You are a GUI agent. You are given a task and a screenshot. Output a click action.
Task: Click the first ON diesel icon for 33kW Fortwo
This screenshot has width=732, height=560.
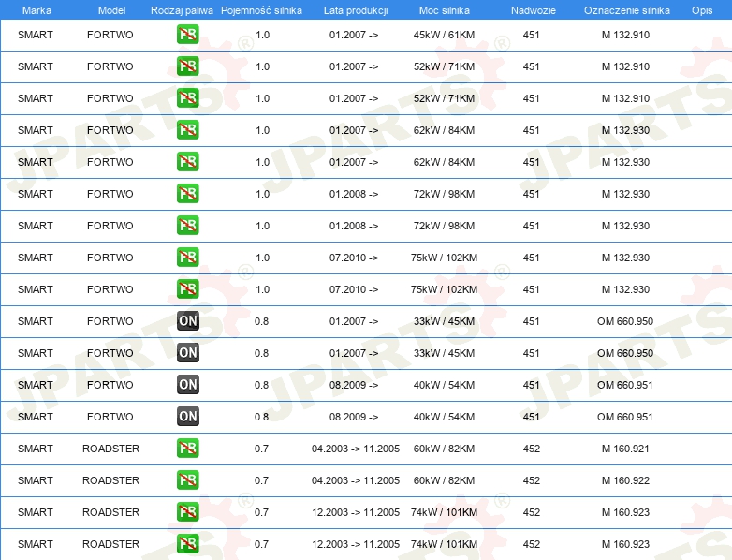tap(188, 321)
